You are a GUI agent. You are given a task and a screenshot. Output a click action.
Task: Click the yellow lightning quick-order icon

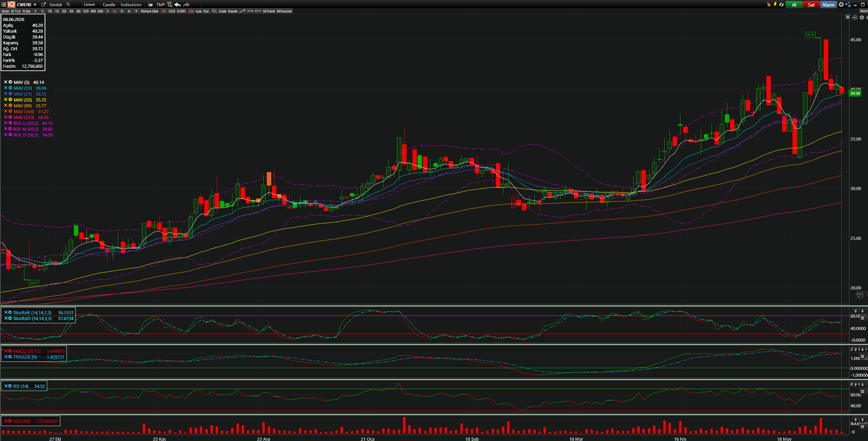tap(775, 4)
